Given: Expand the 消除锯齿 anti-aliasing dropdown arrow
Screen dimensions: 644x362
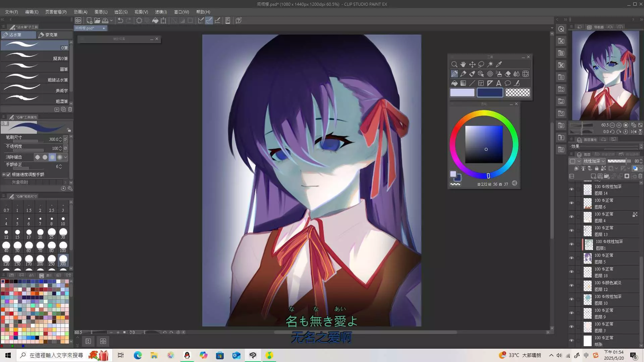Looking at the screenshot, I should tap(66, 157).
